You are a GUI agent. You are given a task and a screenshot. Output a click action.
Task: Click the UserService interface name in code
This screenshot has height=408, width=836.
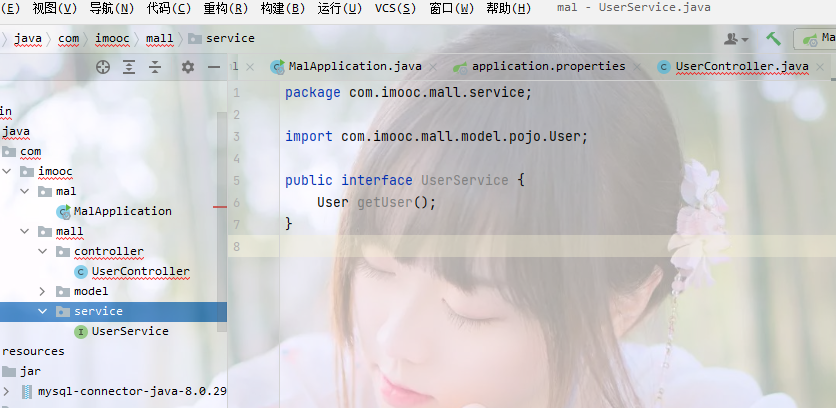pos(465,180)
